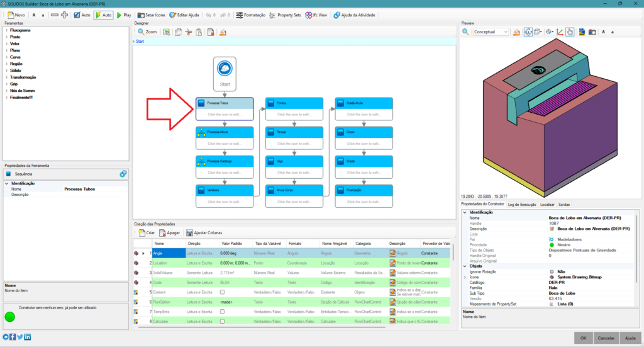
Task: Click the Facebook icon at bottom left
Action: pyautogui.click(x=13, y=338)
